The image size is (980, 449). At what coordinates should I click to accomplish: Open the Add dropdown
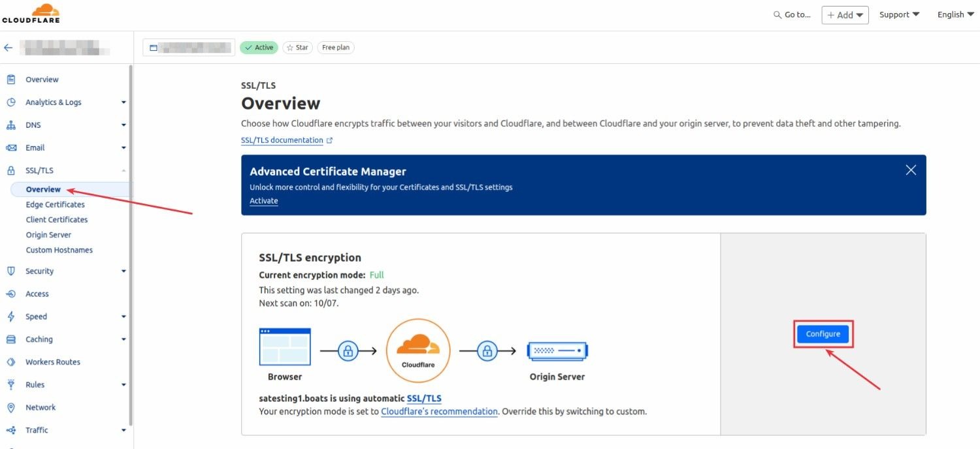[845, 14]
